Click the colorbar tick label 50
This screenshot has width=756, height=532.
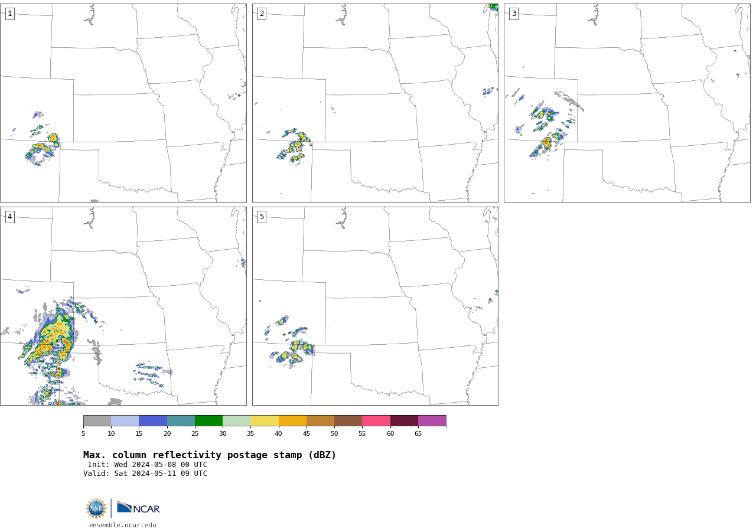[334, 434]
